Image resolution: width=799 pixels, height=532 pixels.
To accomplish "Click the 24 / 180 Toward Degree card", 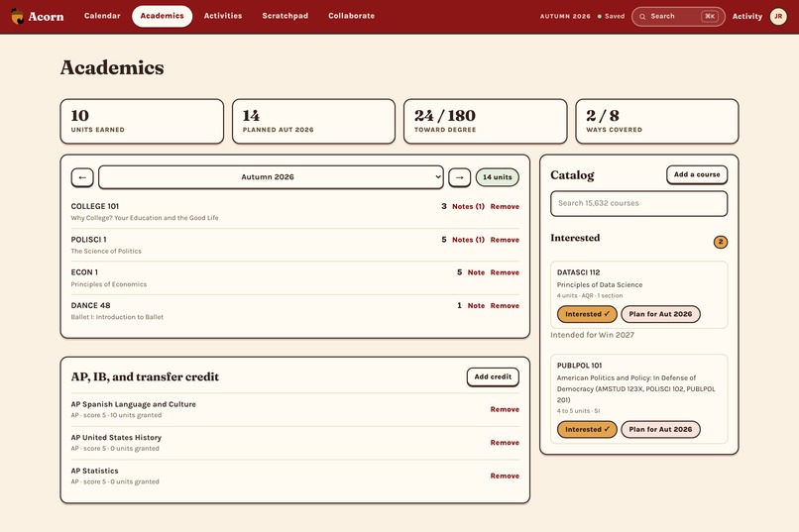I will 485,121.
